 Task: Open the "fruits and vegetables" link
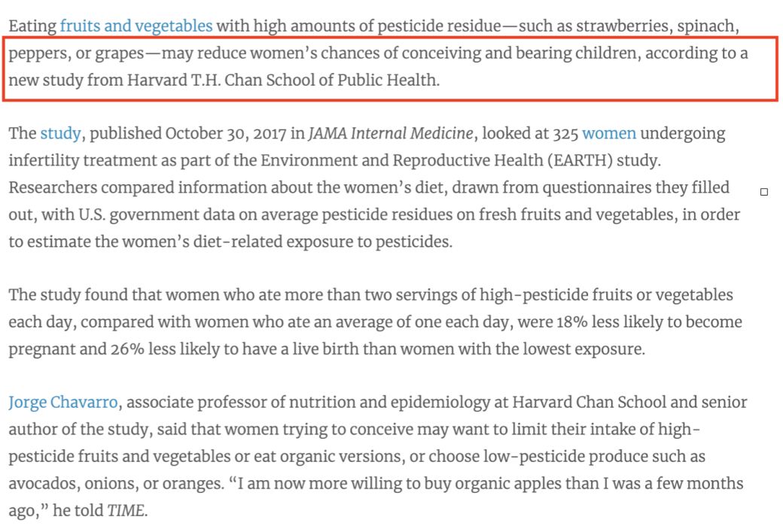click(136, 27)
